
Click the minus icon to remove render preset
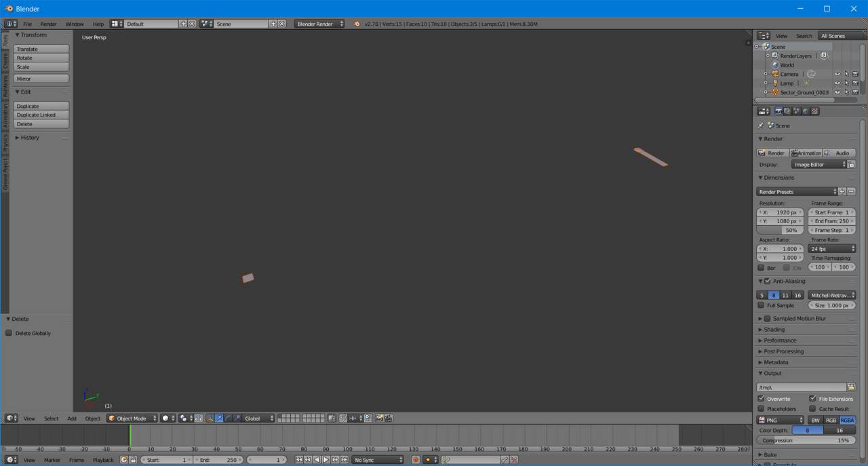[852, 192]
